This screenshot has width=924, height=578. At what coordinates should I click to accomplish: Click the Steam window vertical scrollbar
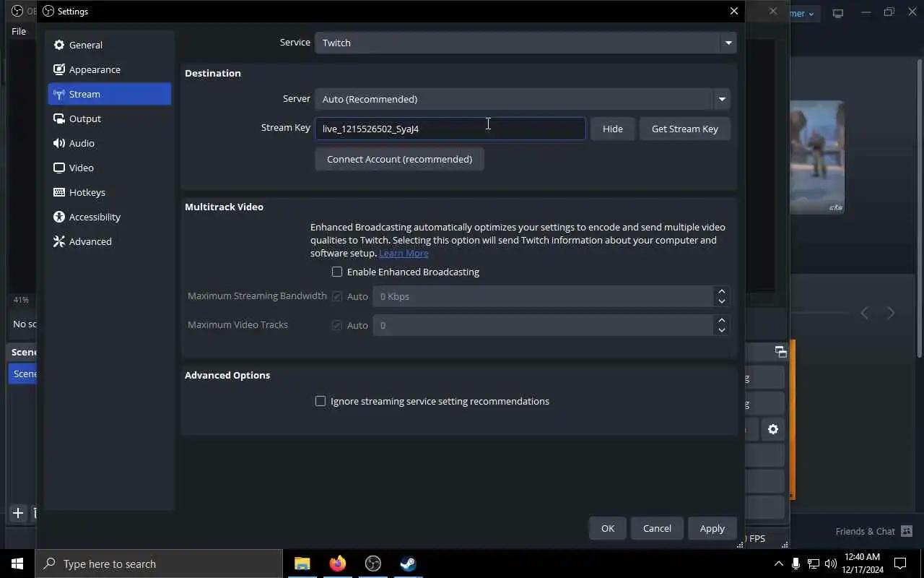point(919,208)
